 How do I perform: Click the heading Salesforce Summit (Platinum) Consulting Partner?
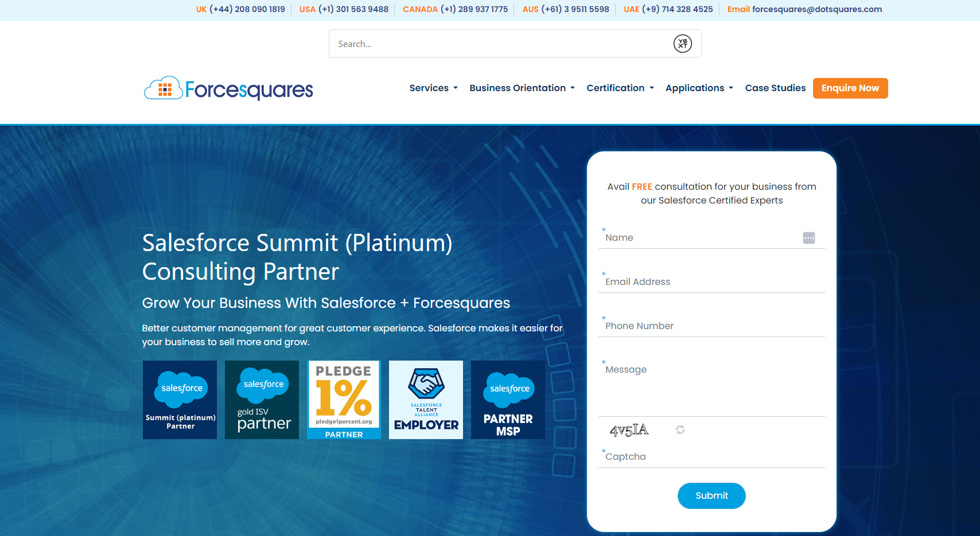click(x=297, y=257)
